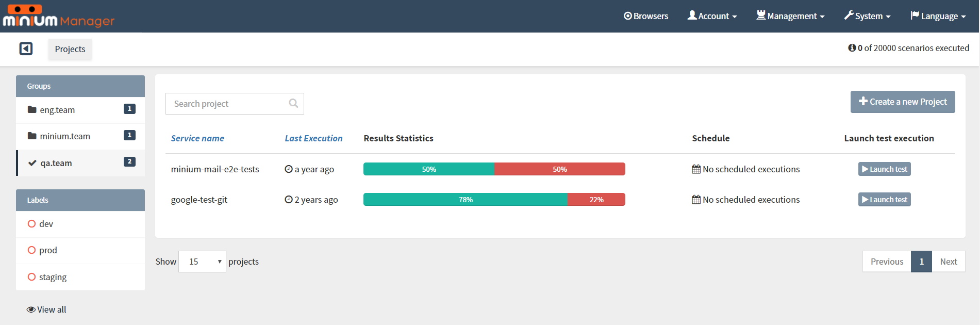Image resolution: width=980 pixels, height=325 pixels.
Task: Click the minium.team folder icon
Action: click(32, 136)
